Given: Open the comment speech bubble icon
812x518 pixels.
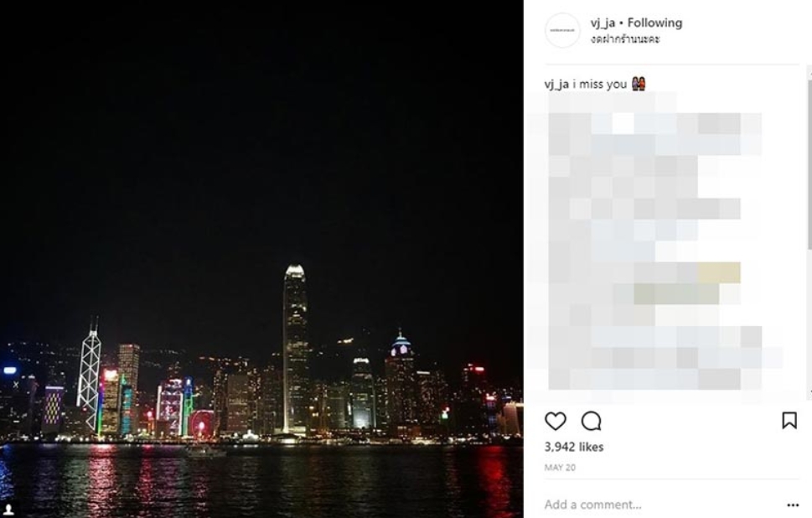Looking at the screenshot, I should coord(591,421).
